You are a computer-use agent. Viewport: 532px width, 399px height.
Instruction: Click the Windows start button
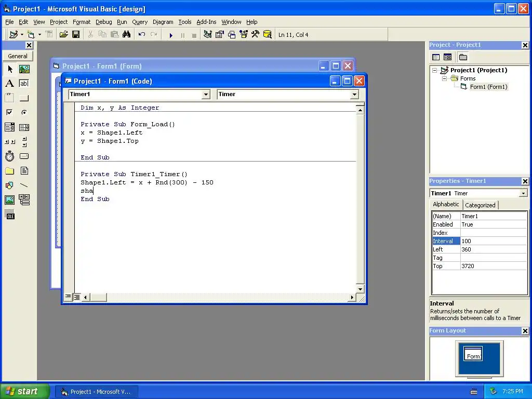pyautogui.click(x=24, y=392)
